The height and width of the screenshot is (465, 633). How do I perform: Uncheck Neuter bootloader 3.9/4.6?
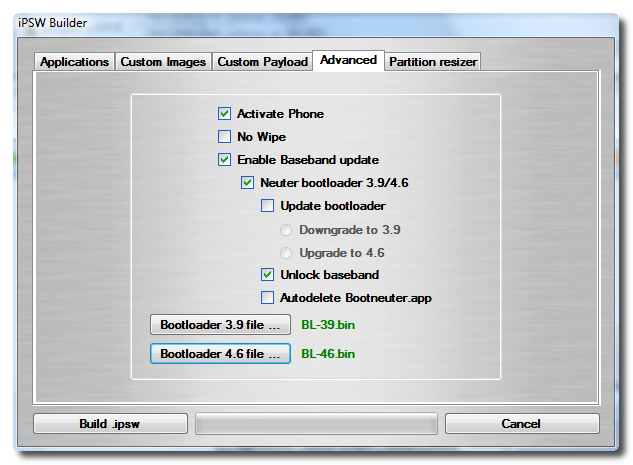point(247,183)
